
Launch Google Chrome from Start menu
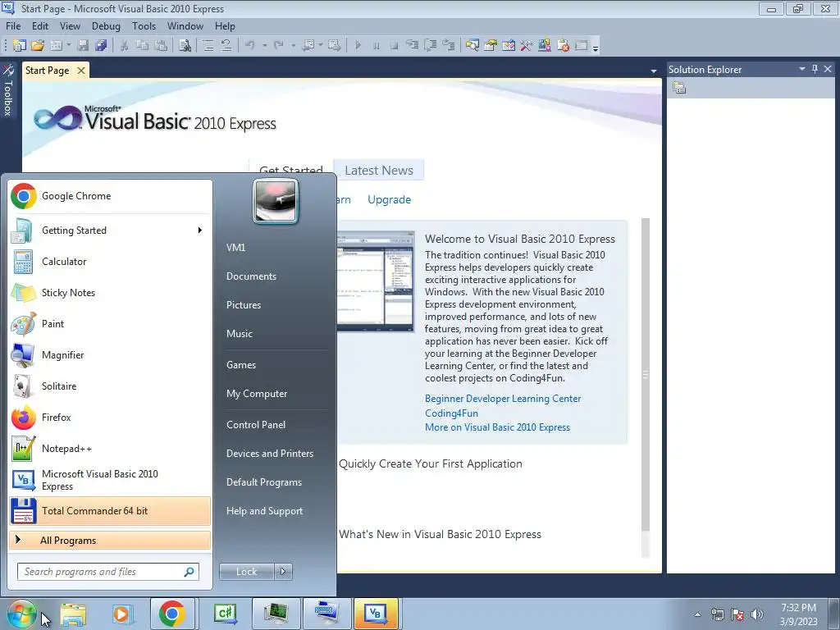click(110, 196)
